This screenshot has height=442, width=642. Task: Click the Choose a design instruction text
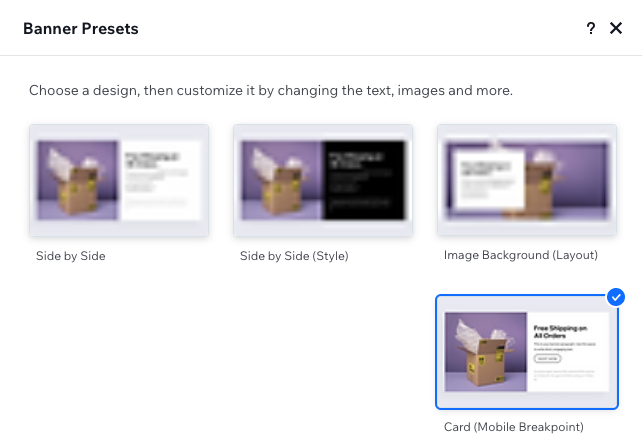271,90
